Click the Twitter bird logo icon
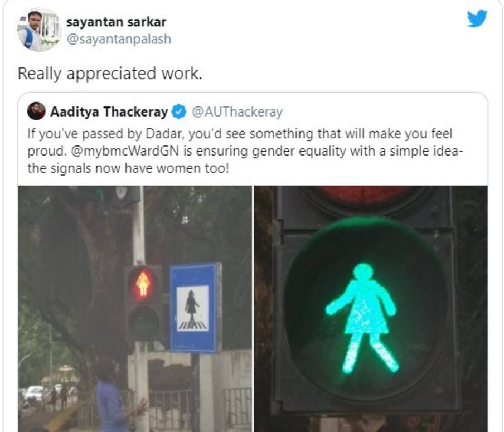 coord(477,18)
